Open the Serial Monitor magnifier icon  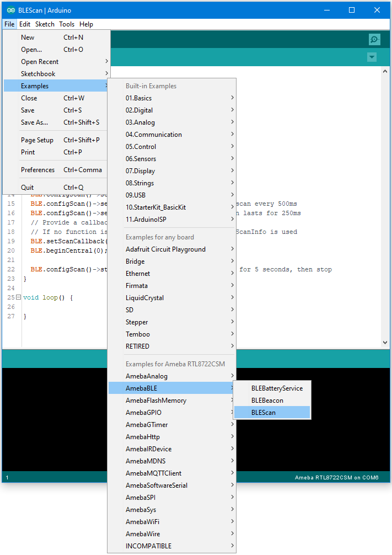click(374, 39)
